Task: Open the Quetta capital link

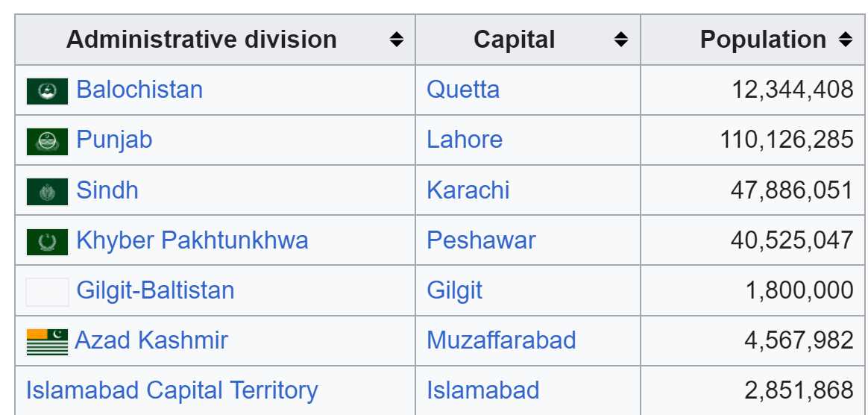Action: click(x=463, y=90)
